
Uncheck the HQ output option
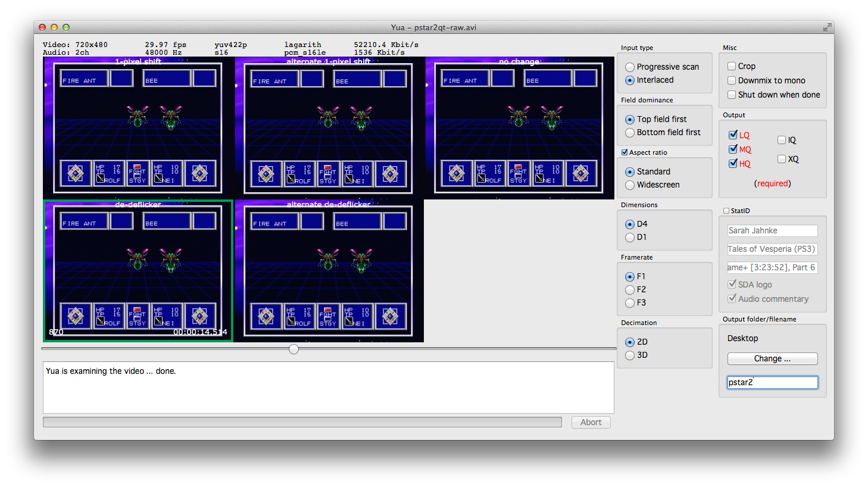click(733, 164)
